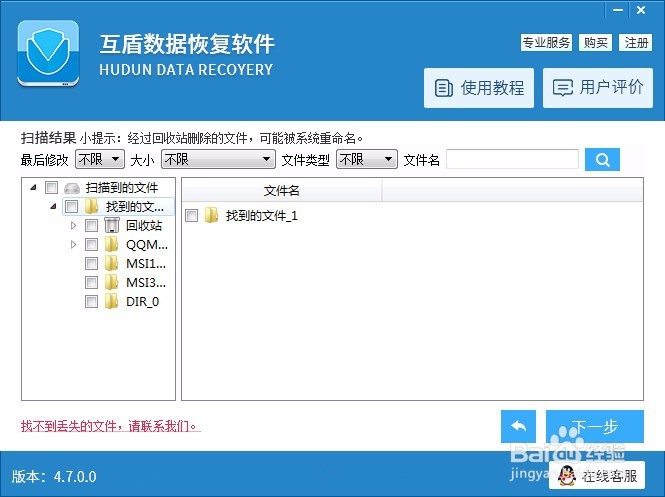Open the 文件类型 dropdown
Viewport: 665px width, 497px height.
[366, 159]
